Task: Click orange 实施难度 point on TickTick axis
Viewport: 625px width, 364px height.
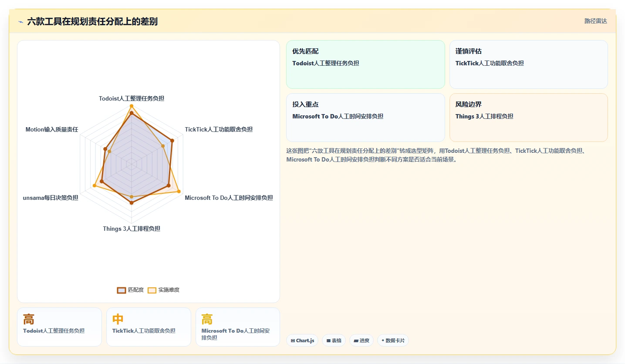Action: tap(163, 146)
